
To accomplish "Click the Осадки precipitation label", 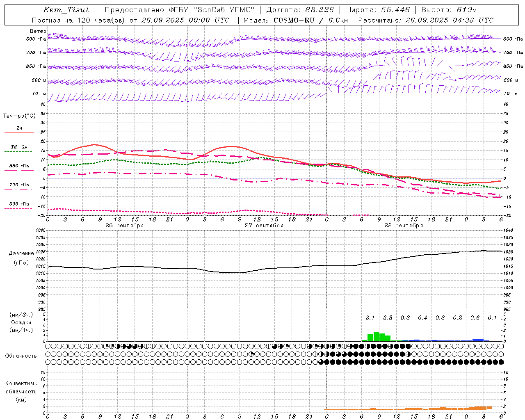I will click(x=21, y=322).
